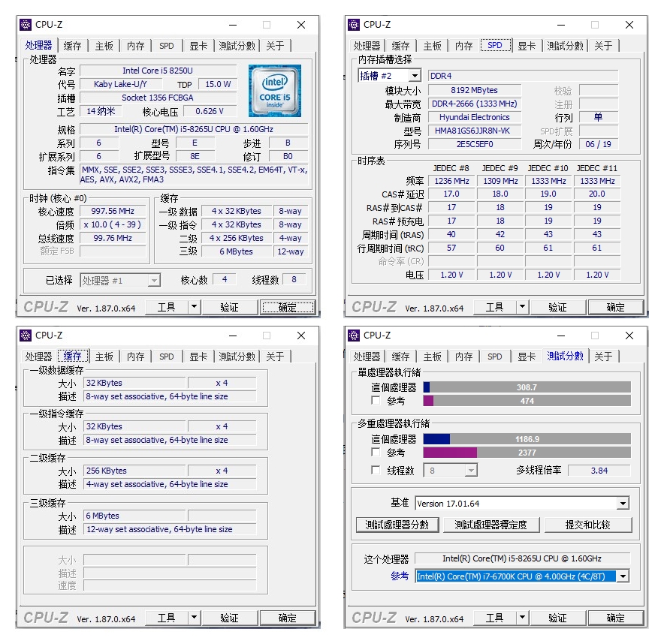Viewport: 664px width, 644px height.
Task: Click the 核心电压 value 0.626 V
Action: (210, 111)
